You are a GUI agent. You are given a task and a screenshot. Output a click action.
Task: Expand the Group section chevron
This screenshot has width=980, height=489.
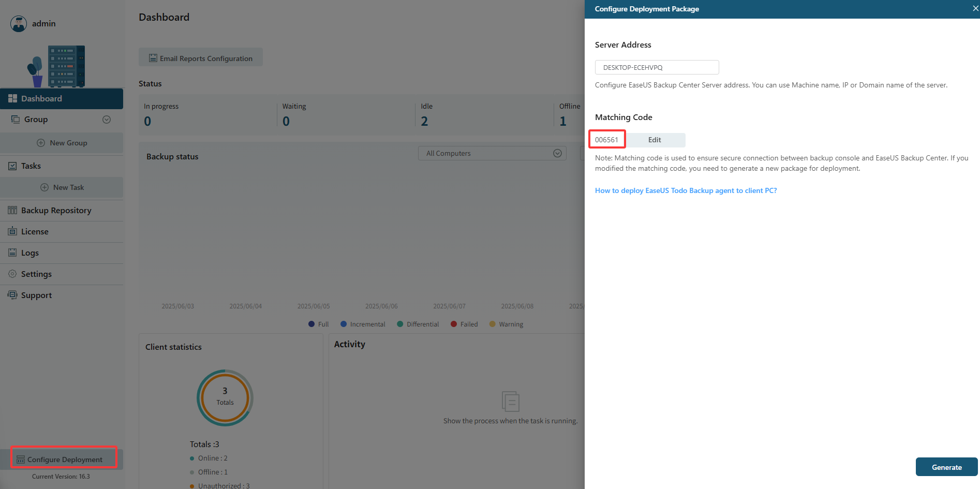click(107, 120)
